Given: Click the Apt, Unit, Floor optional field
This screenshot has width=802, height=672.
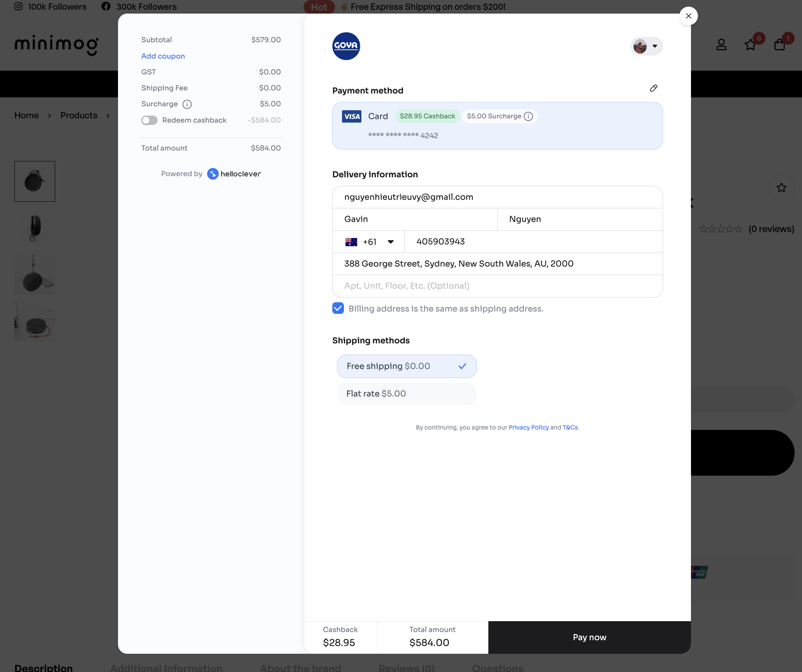Looking at the screenshot, I should (497, 286).
